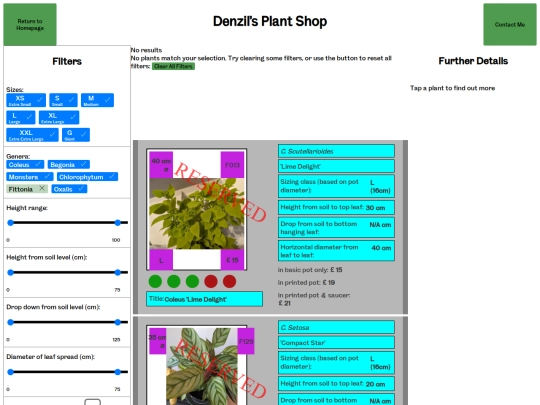Open the Lime Delight plant photo

[x=197, y=214]
